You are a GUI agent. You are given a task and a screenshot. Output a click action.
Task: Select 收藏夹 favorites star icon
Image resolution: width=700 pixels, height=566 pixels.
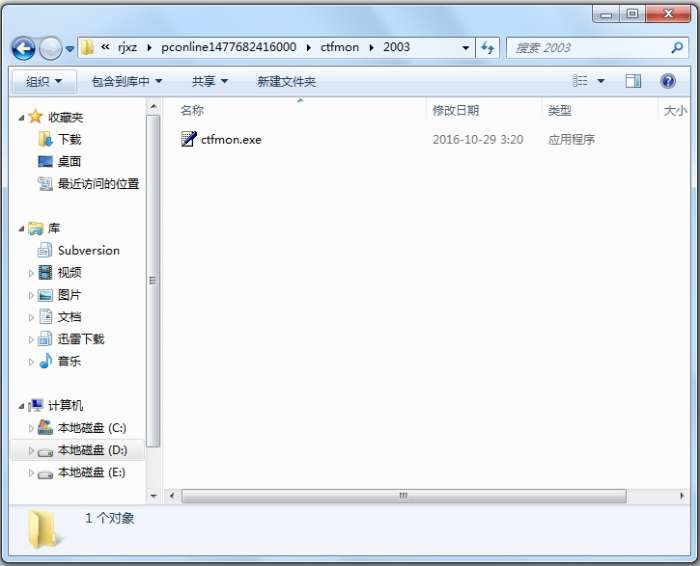(x=35, y=117)
